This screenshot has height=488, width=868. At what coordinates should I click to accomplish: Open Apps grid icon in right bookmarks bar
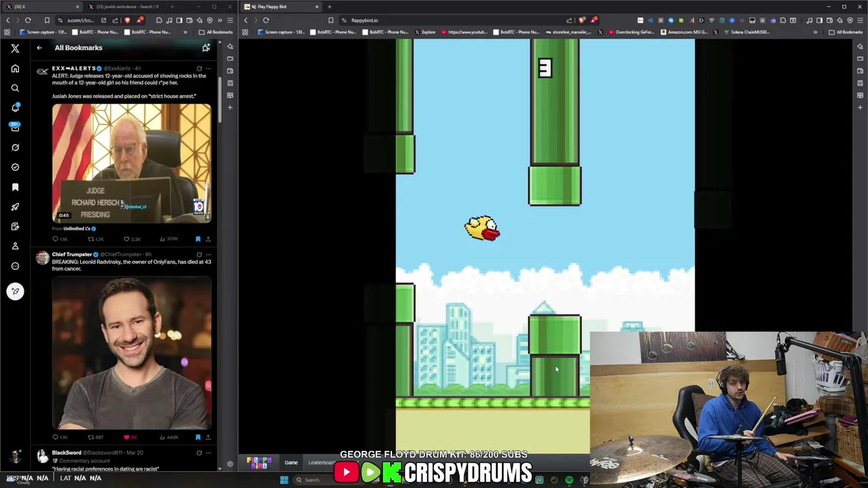tap(245, 32)
